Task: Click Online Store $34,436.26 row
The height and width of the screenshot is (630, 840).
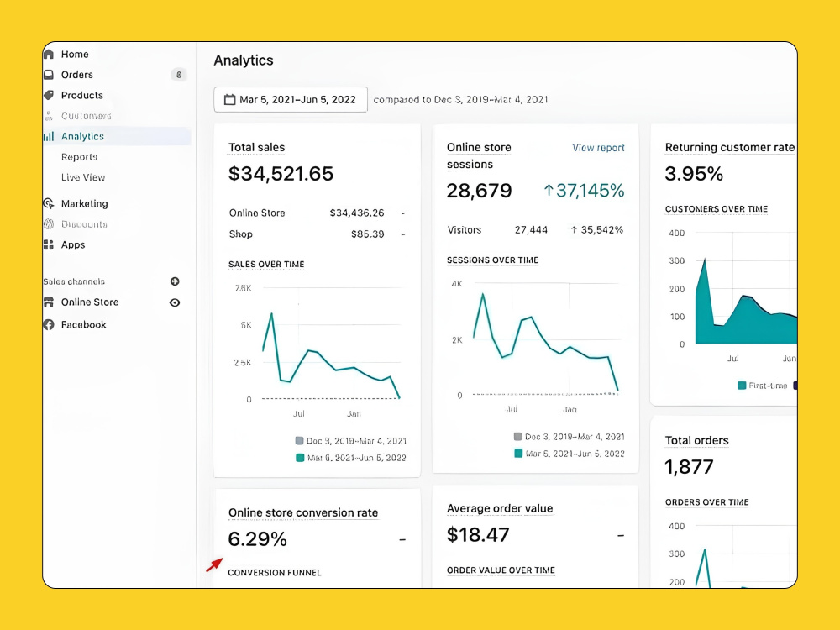Action: pos(317,213)
